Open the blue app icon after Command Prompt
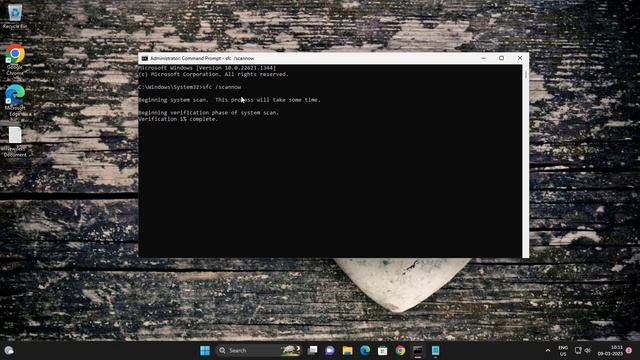Viewport: 640px width, 360px height. click(x=435, y=350)
